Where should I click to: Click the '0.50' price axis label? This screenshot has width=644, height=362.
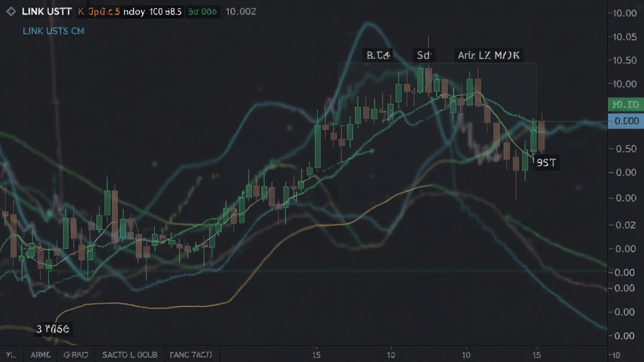tap(626, 148)
